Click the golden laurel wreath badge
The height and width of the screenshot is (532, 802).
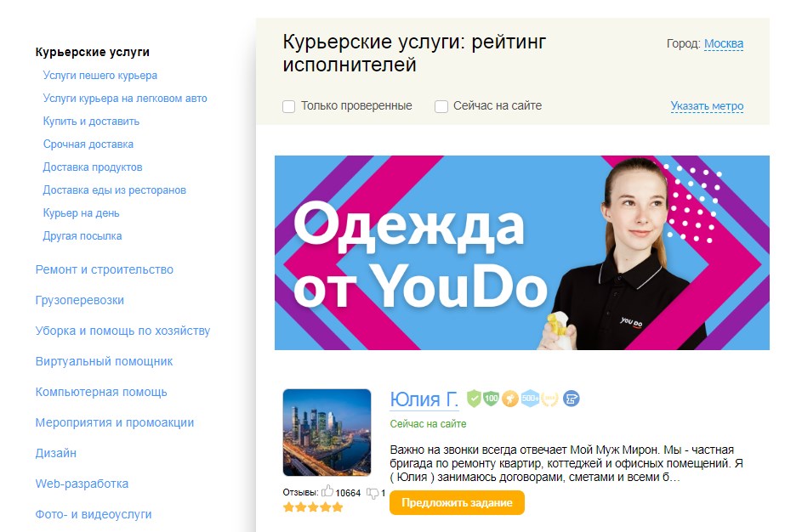(550, 399)
